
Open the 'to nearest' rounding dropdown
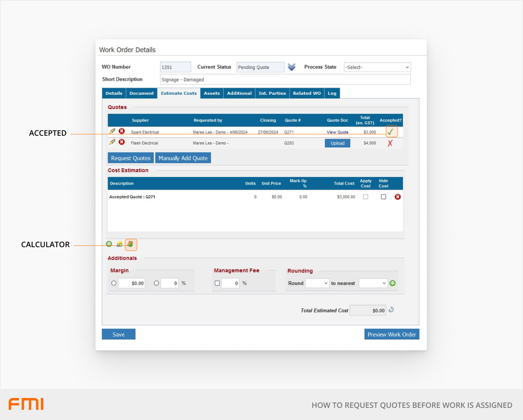point(373,283)
